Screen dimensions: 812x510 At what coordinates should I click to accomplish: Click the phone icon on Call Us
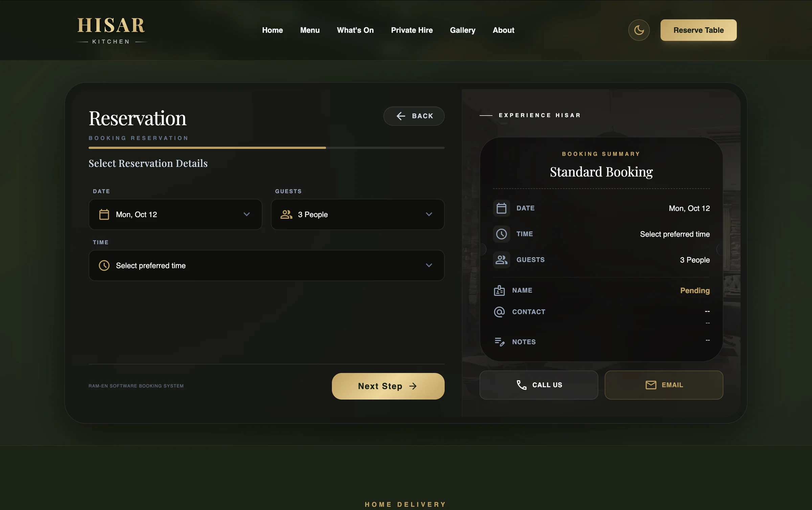[x=521, y=385]
